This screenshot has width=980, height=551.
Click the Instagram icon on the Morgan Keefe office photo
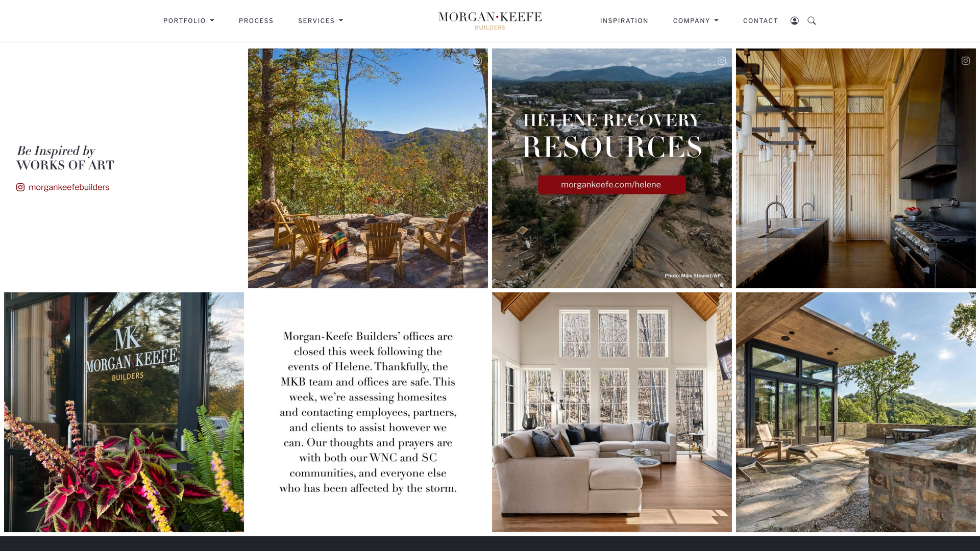coord(234,305)
